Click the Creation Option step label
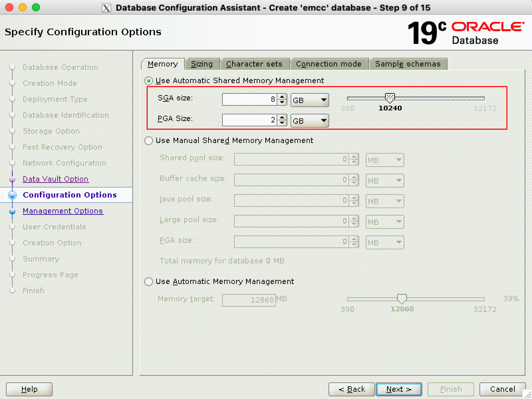Image resolution: width=532 pixels, height=399 pixels. (52, 243)
